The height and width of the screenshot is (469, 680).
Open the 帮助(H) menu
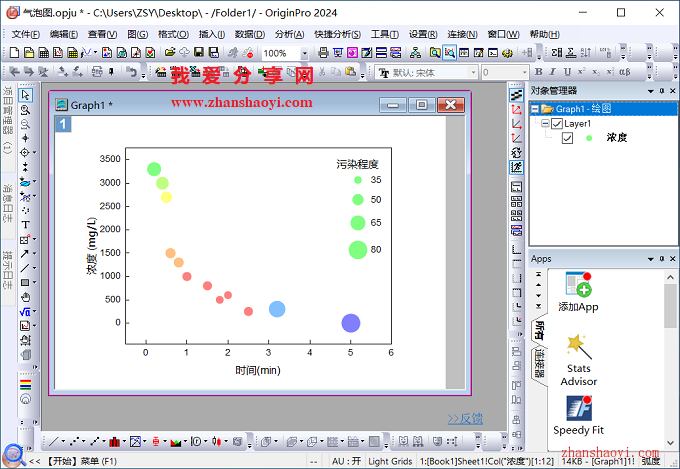(x=544, y=34)
